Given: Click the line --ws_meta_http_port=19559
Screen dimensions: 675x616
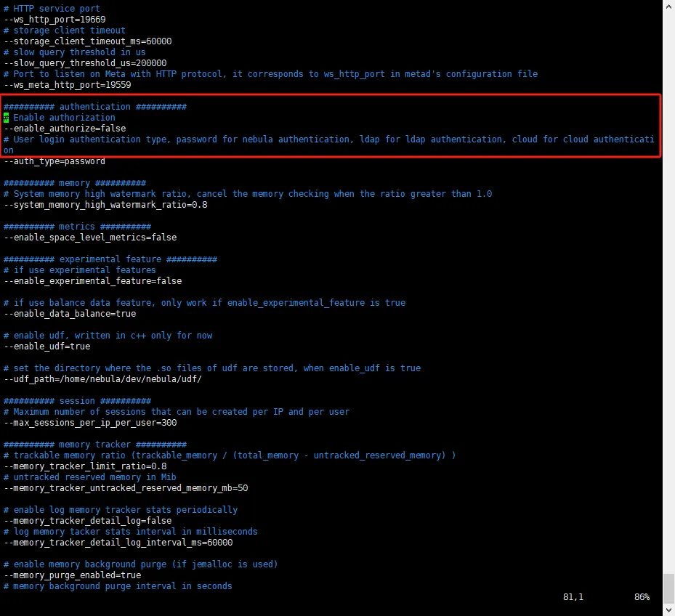Looking at the screenshot, I should pyautogui.click(x=68, y=85).
